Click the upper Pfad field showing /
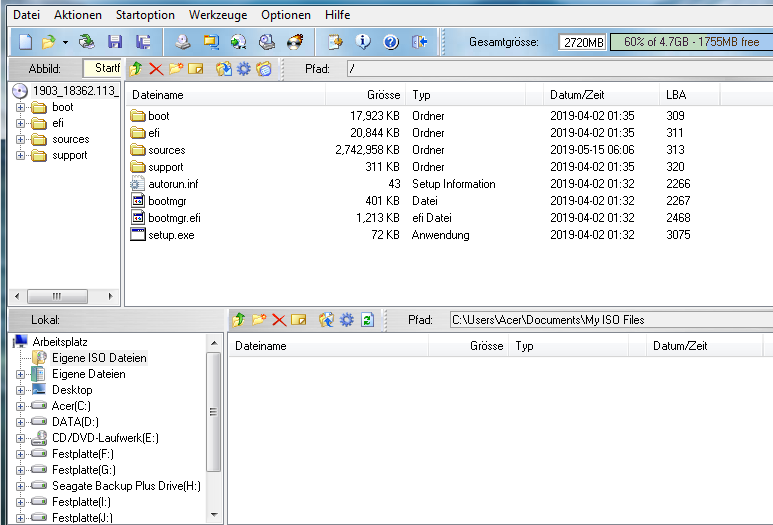773x525 pixels. [x=559, y=69]
